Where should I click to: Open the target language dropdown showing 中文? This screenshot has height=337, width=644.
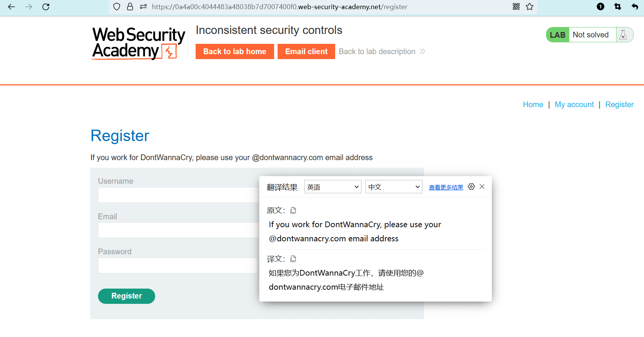[x=393, y=187]
